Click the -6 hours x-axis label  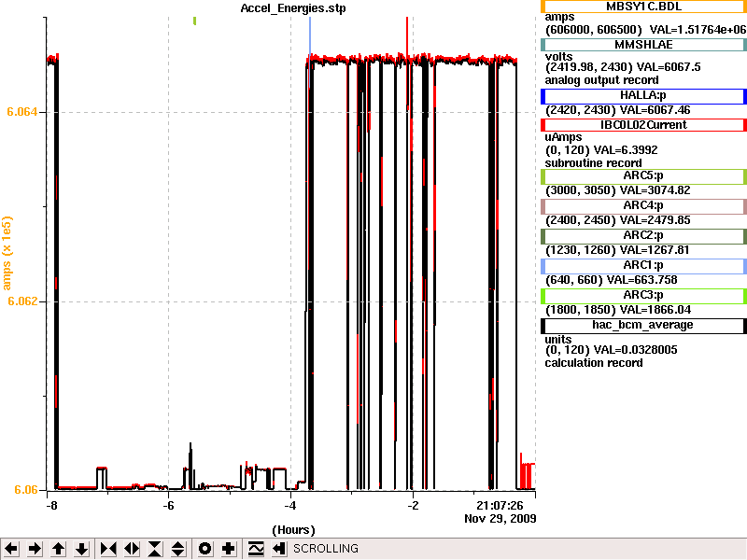(169, 505)
